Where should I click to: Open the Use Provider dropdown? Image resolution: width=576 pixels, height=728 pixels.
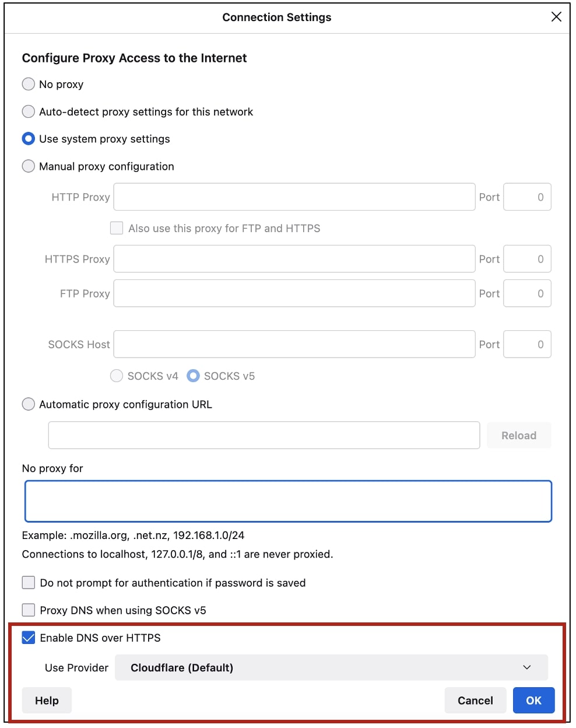pyautogui.click(x=331, y=667)
